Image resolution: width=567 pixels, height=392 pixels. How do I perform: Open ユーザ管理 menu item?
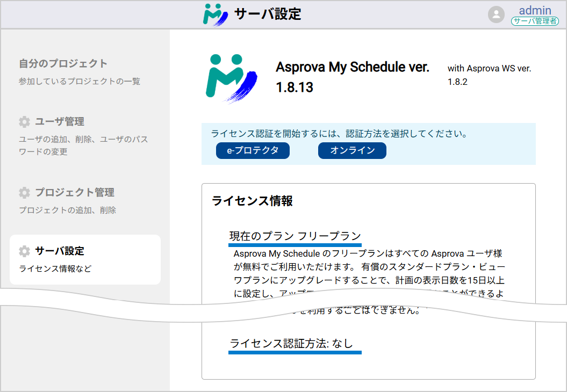click(60, 122)
